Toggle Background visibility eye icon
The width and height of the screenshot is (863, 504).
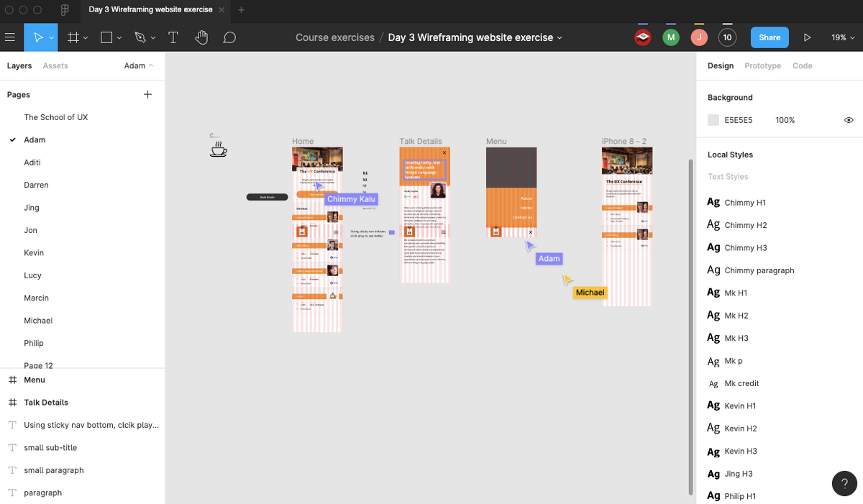click(849, 119)
